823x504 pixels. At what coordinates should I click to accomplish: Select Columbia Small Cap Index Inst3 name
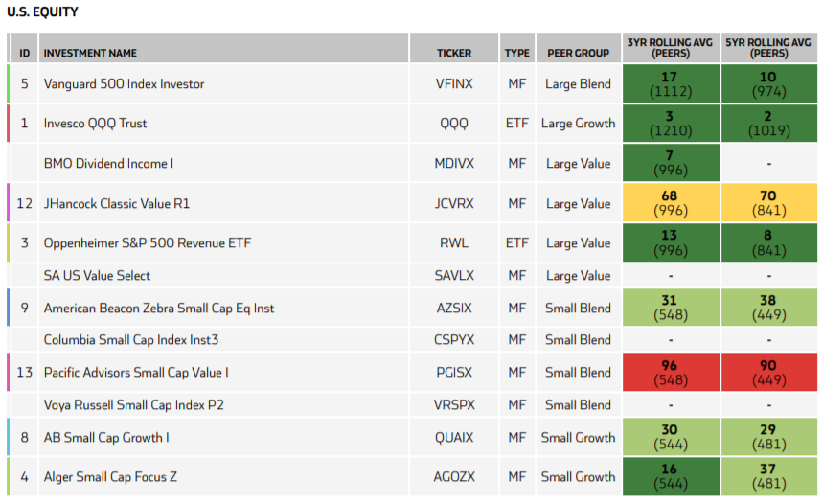pyautogui.click(x=130, y=340)
